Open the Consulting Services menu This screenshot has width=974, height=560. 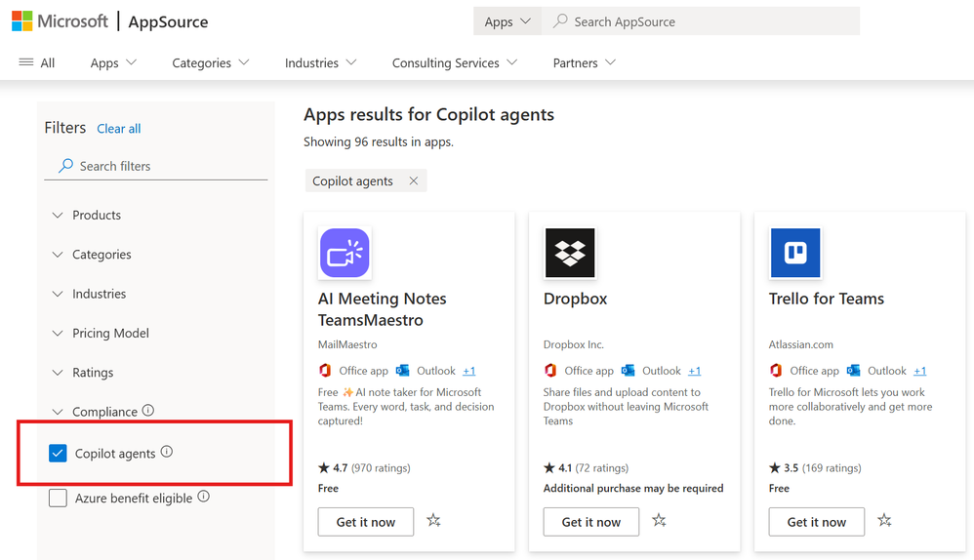(x=455, y=62)
